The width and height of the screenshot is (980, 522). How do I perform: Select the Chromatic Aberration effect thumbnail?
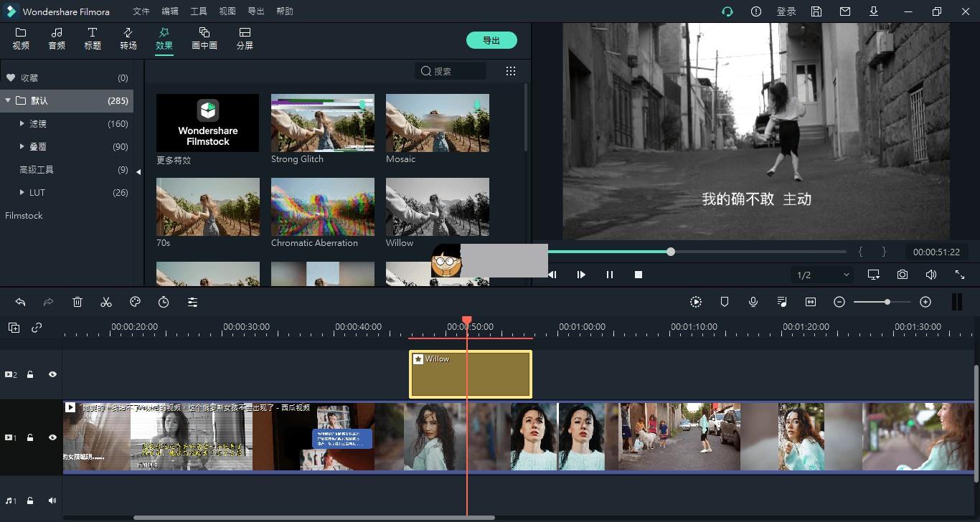pyautogui.click(x=323, y=207)
